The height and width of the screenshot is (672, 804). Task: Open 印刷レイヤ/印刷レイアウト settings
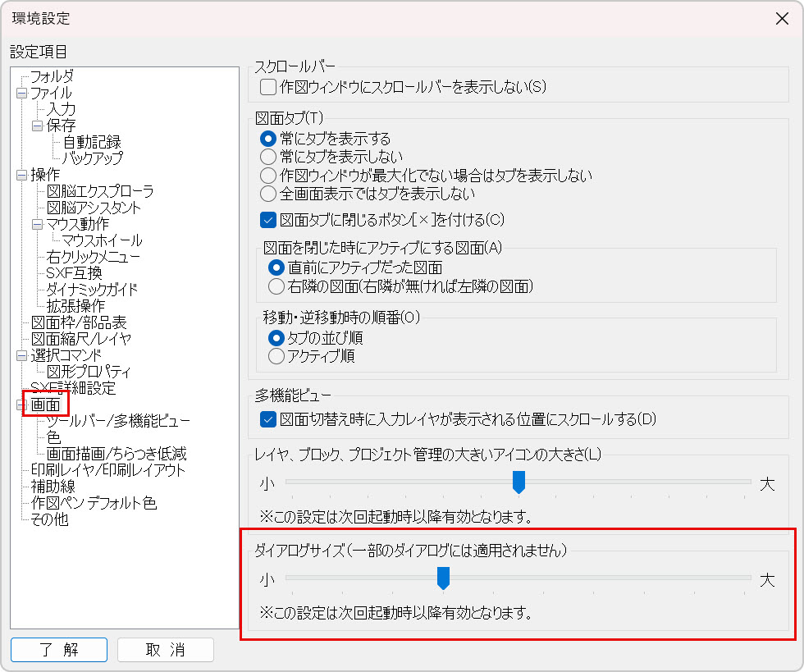coord(108,470)
